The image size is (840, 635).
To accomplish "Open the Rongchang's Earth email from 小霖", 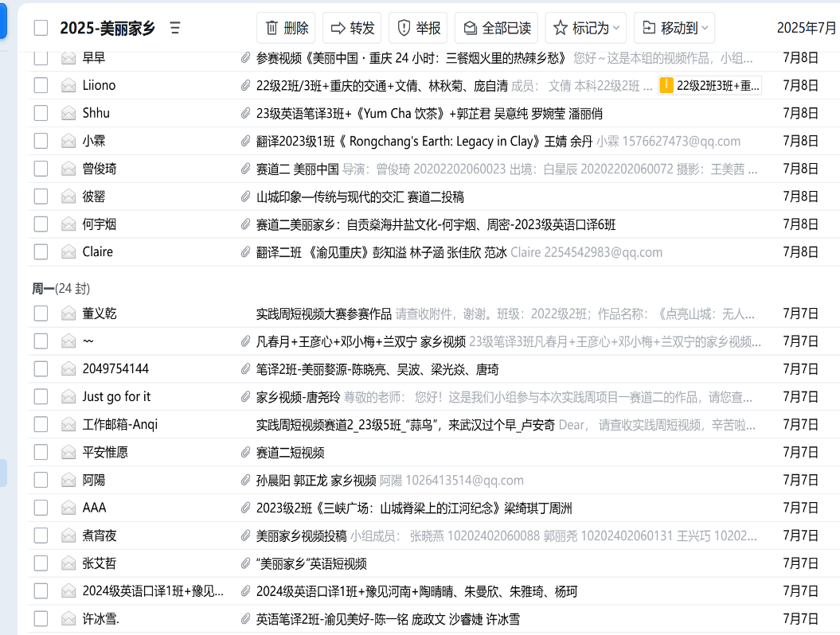I will click(x=424, y=141).
